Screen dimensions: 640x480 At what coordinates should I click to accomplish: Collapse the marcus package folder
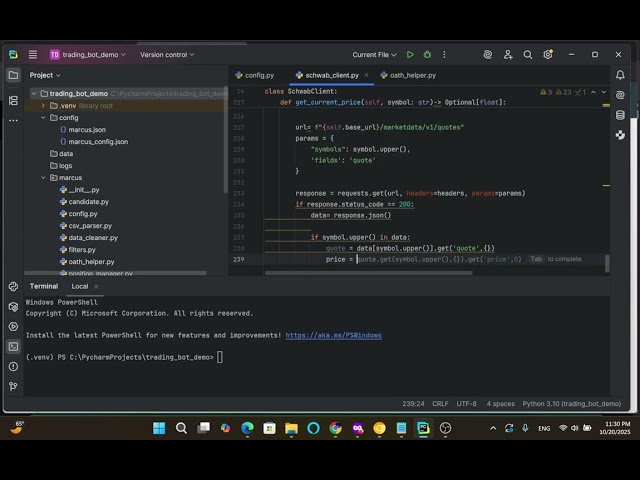pos(43,178)
